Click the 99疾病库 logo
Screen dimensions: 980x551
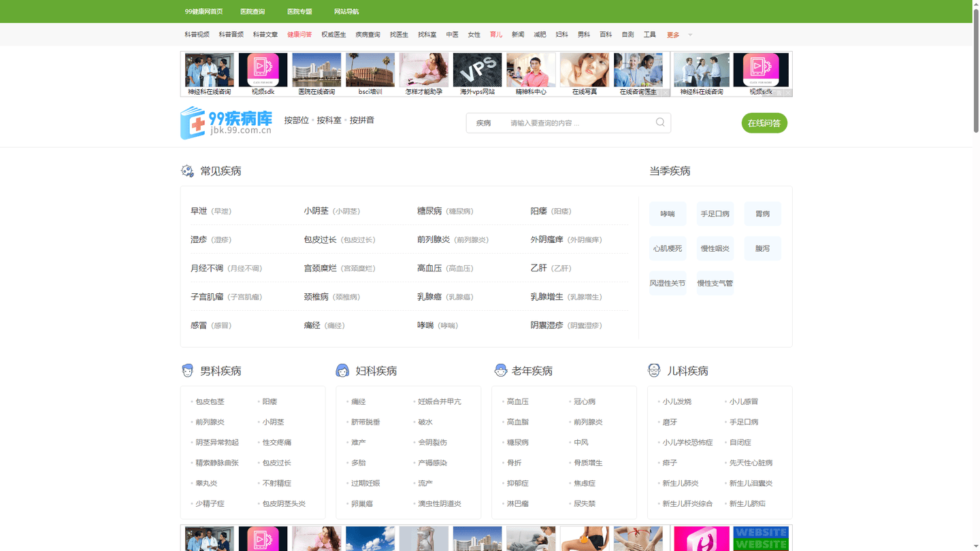(x=227, y=122)
